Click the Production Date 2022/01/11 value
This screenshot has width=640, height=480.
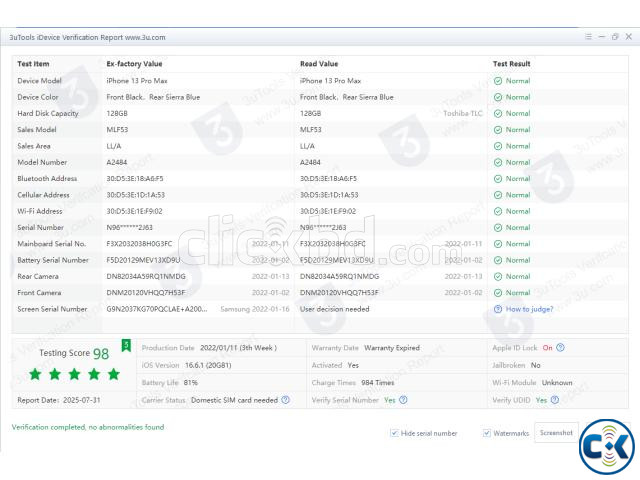pos(238,348)
